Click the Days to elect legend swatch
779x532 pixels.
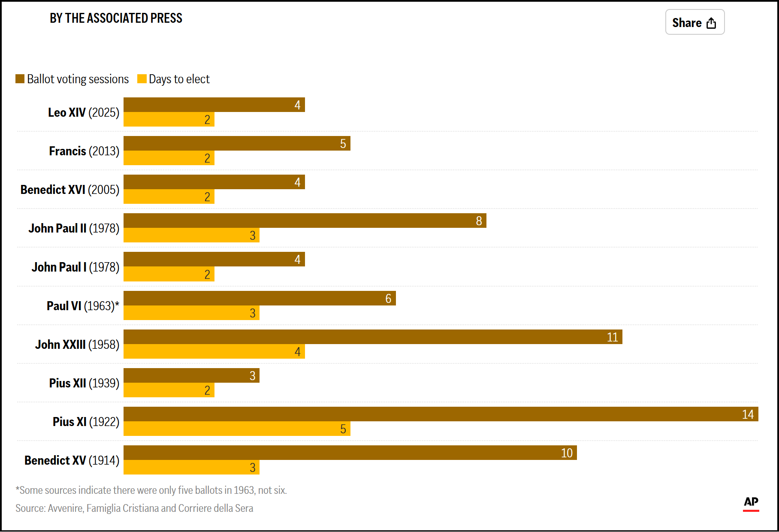point(142,79)
